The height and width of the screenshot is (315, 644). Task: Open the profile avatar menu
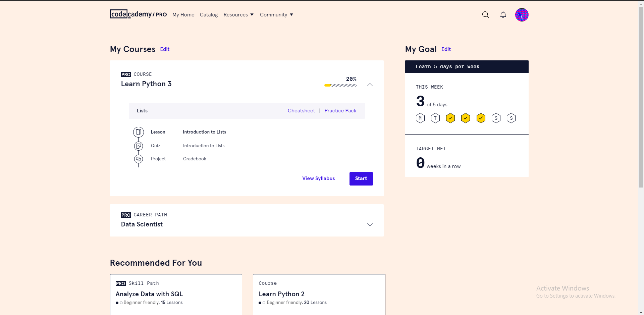522,15
